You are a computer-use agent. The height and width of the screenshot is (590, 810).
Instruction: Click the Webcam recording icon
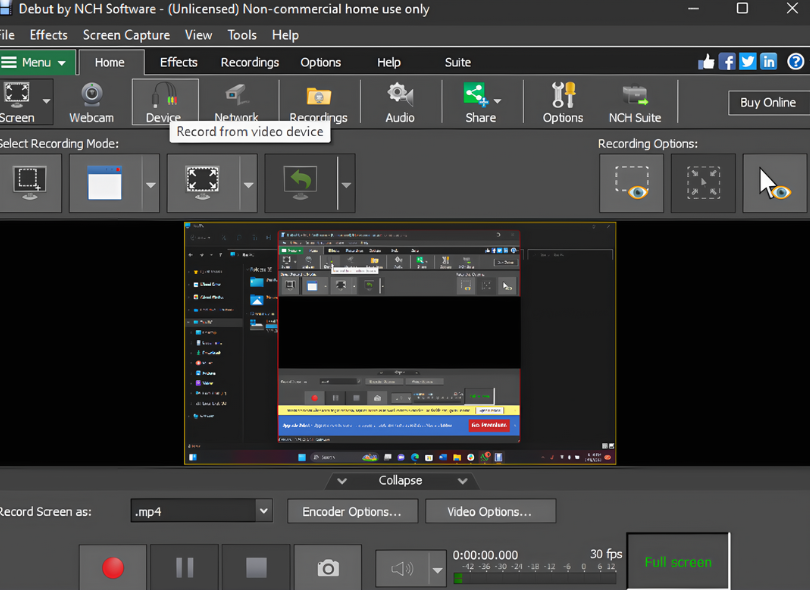point(91,102)
